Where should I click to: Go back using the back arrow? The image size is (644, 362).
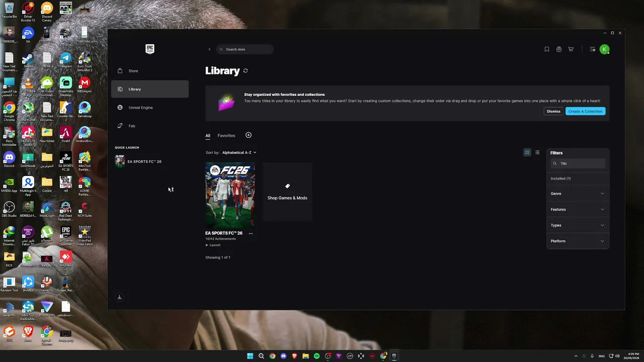coord(210,49)
